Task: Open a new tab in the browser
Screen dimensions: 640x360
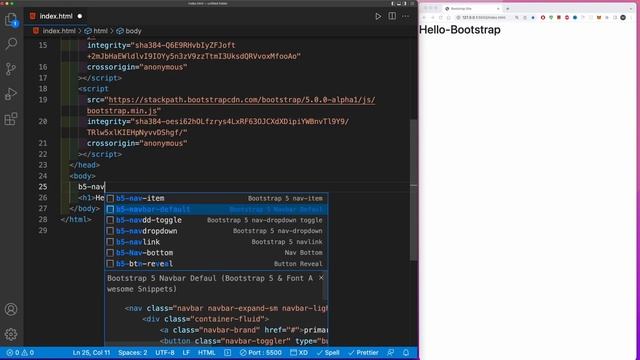Action: 508,9
